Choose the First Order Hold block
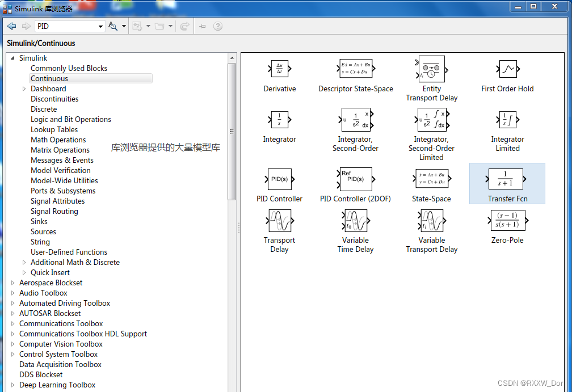572x392 pixels. coord(507,69)
